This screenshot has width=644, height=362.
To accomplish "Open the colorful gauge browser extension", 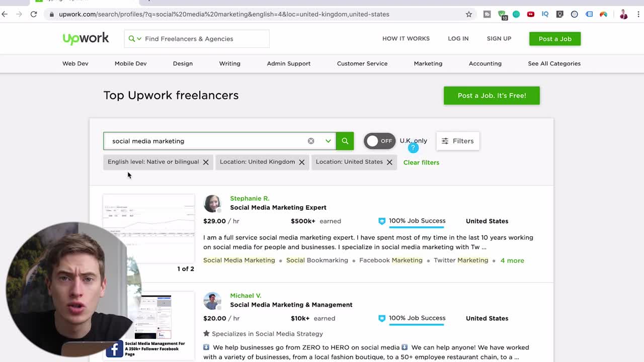I will point(604,14).
